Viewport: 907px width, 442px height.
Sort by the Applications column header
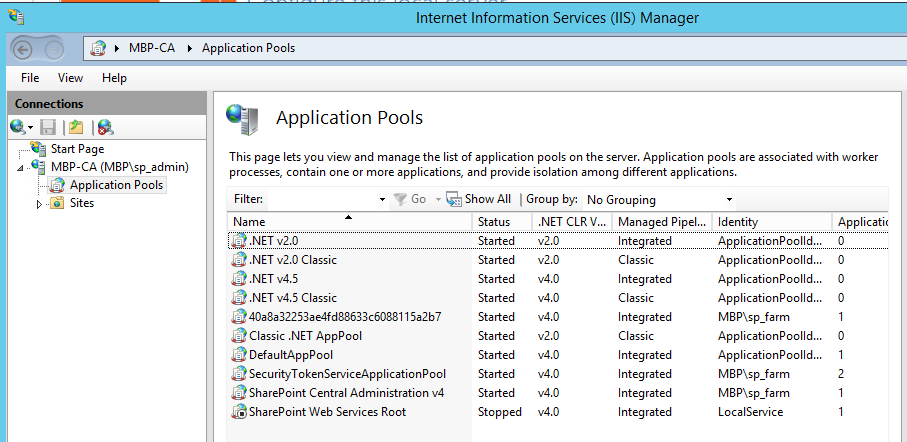pyautogui.click(x=861, y=222)
